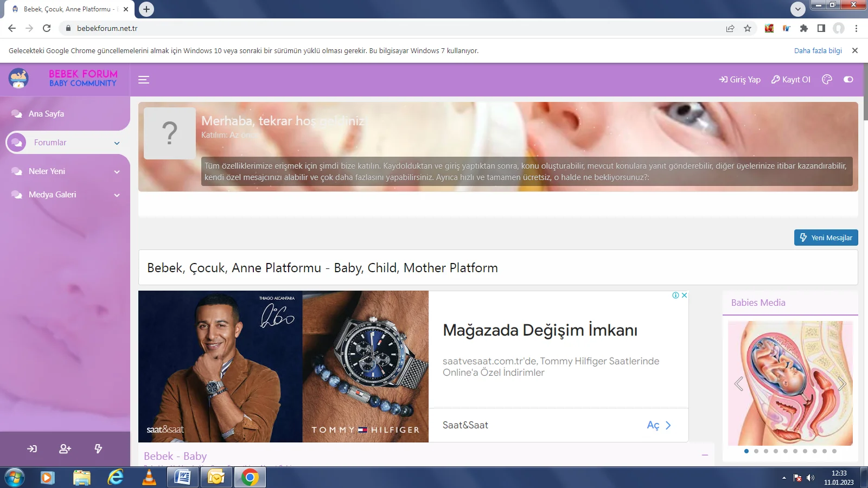Expand the Neler Yeni chevron

[x=117, y=172]
